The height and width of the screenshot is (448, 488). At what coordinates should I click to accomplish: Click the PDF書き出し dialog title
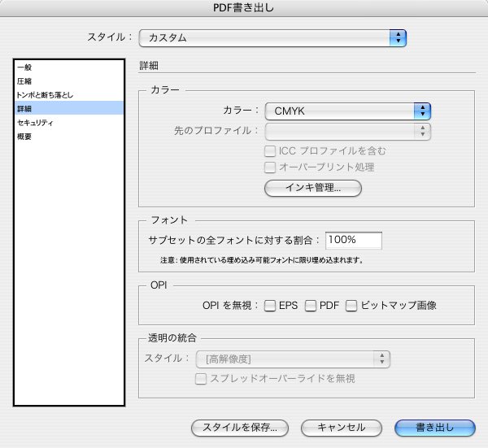(x=243, y=8)
